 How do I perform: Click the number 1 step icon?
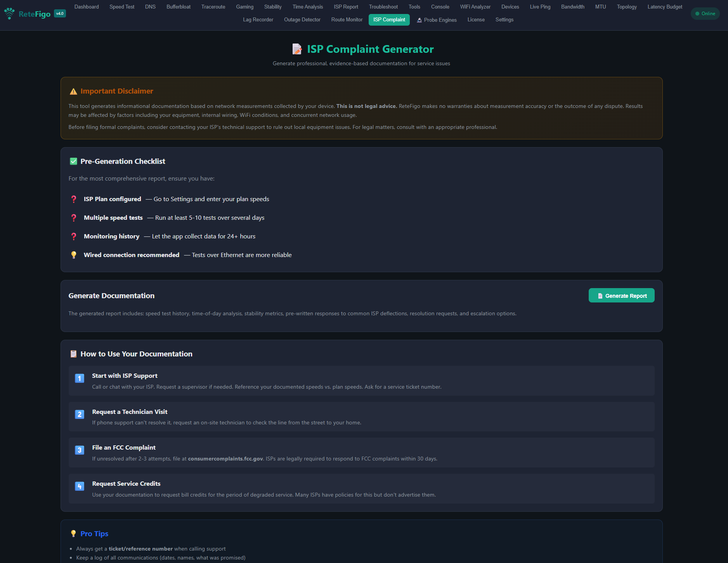(x=80, y=378)
